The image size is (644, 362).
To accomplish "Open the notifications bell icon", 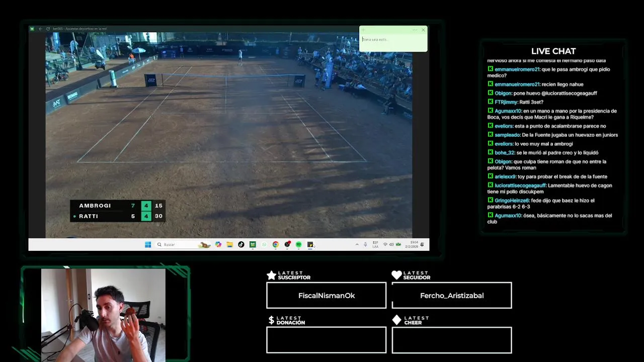I will [422, 244].
